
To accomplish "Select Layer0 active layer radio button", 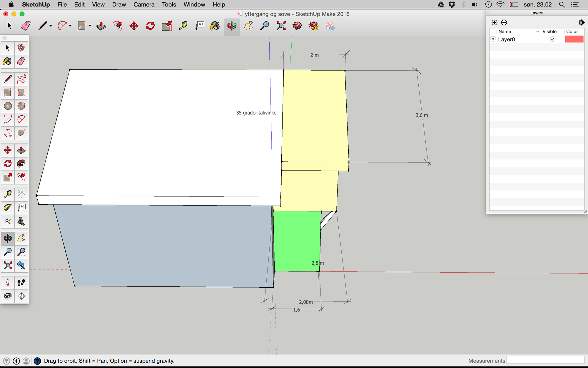I will pyautogui.click(x=493, y=39).
